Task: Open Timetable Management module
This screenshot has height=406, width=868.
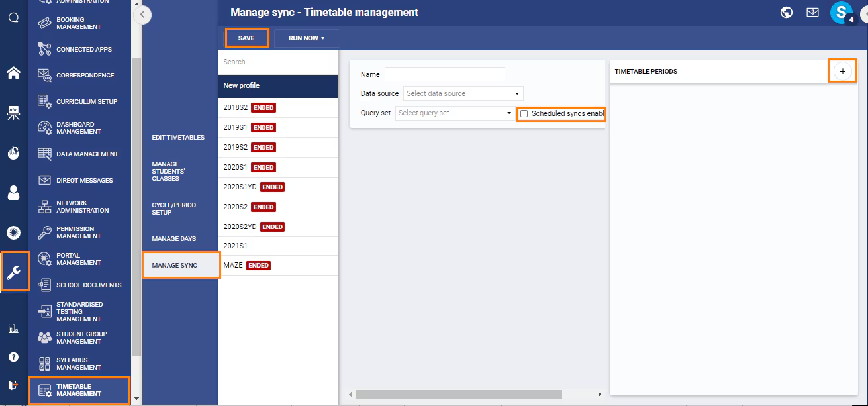Action: click(79, 390)
